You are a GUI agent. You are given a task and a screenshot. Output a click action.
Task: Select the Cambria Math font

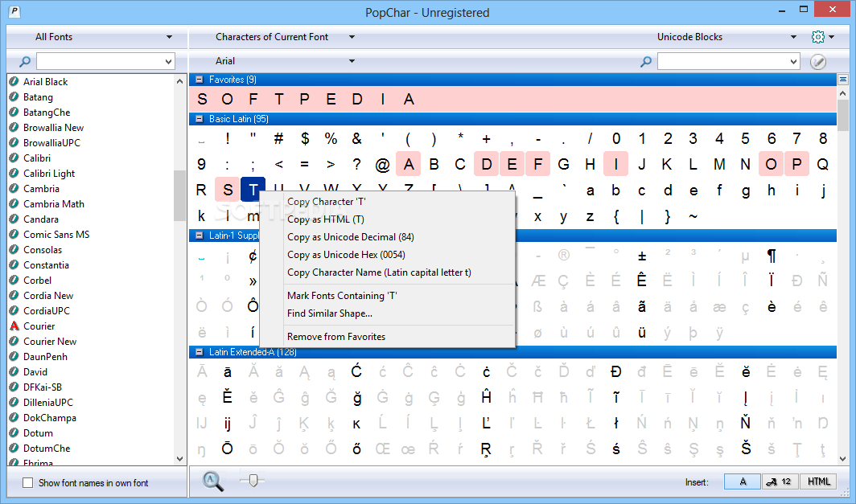coord(53,204)
